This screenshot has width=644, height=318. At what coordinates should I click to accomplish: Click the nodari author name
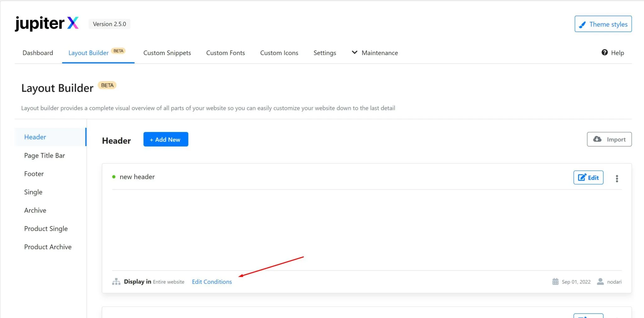pos(614,282)
